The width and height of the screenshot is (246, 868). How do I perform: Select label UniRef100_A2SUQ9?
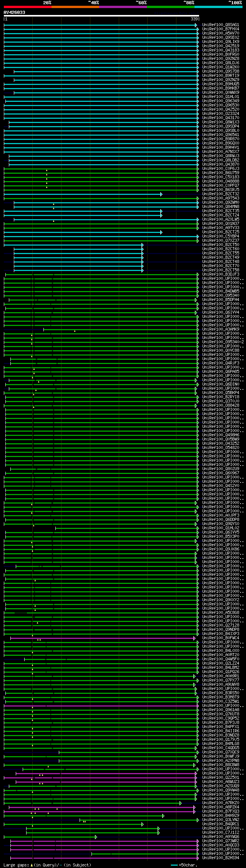coord(221,786)
